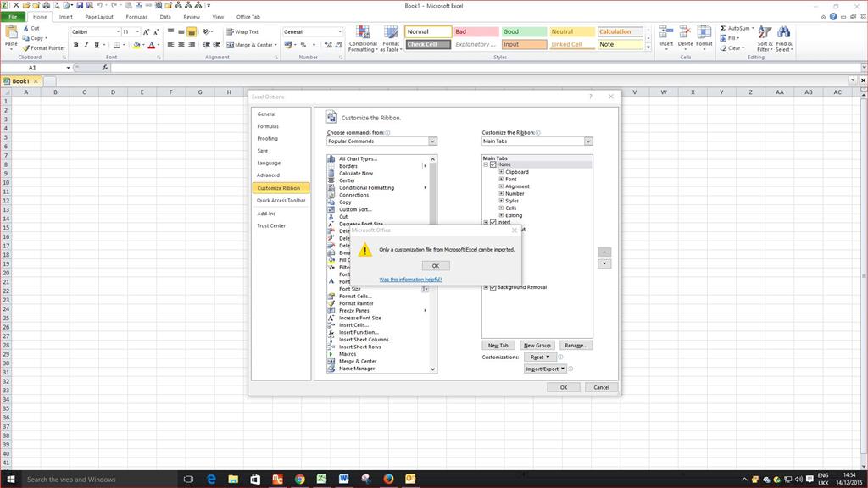Click the Underline button in the ribbon
This screenshot has height=488, width=868.
point(97,45)
